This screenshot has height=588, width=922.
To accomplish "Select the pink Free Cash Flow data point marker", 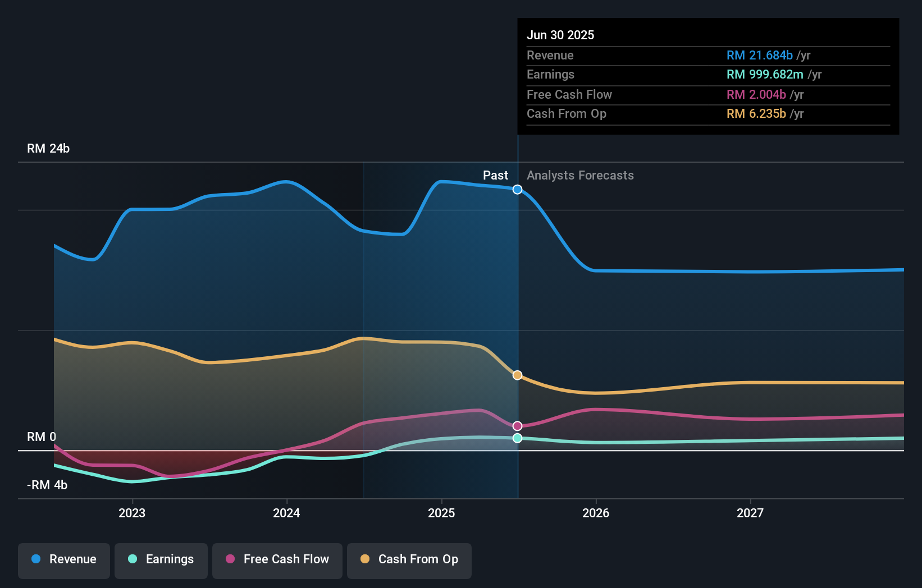I will click(x=517, y=426).
